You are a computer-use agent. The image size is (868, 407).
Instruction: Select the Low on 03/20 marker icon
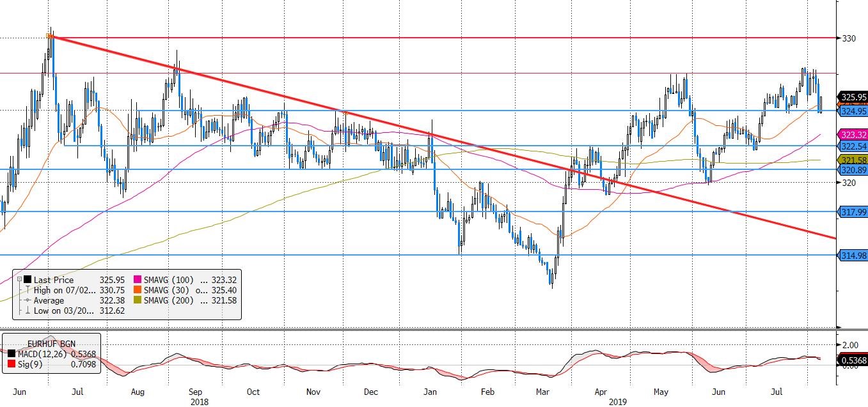(x=28, y=311)
